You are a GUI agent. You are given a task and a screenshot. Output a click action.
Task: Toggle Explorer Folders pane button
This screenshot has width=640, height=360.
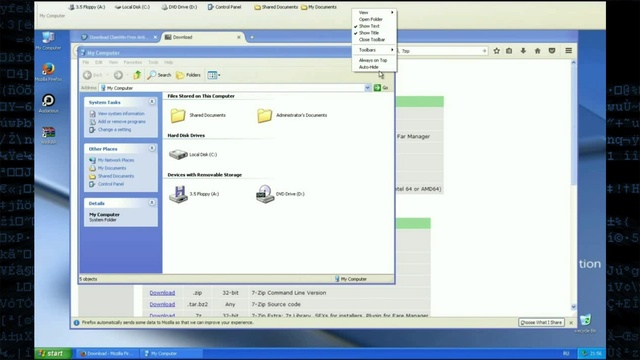click(x=189, y=75)
